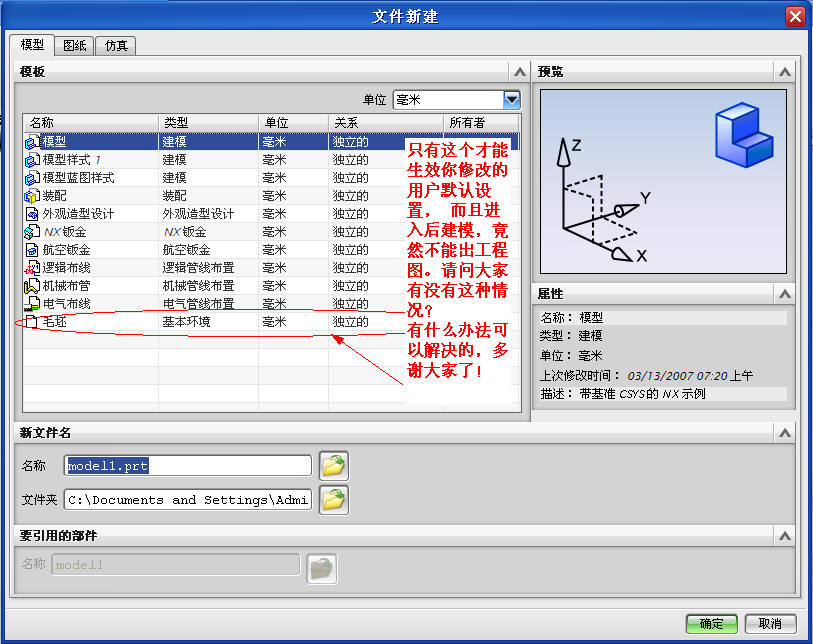Collapse the 属性 properties section
813x644 pixels.
point(784,294)
